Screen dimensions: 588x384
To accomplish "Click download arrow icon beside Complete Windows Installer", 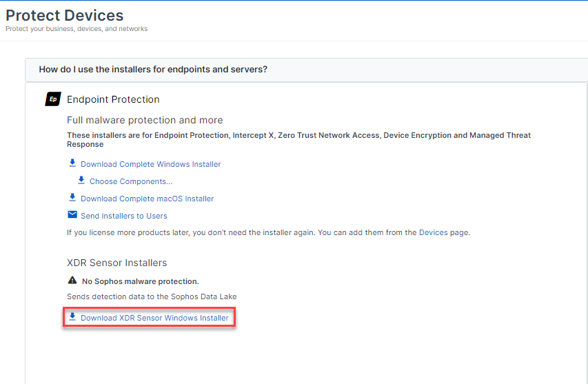I will point(72,163).
